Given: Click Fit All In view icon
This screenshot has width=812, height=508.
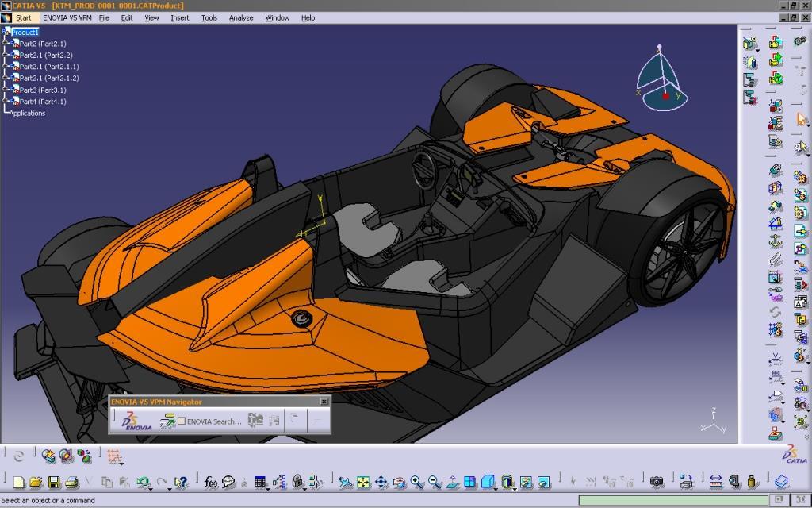Looking at the screenshot, I should coord(363,483).
